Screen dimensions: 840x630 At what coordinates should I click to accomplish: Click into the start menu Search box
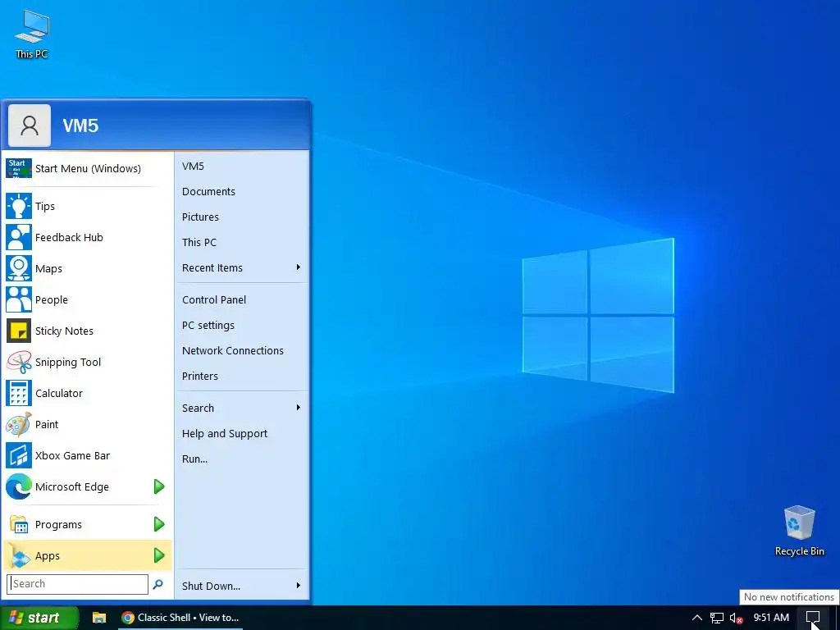[x=78, y=584]
